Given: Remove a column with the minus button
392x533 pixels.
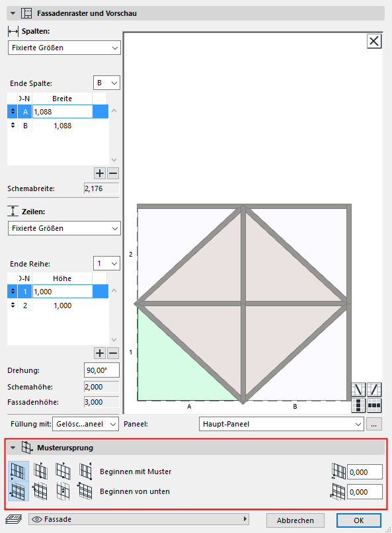Looking at the screenshot, I should tap(113, 173).
